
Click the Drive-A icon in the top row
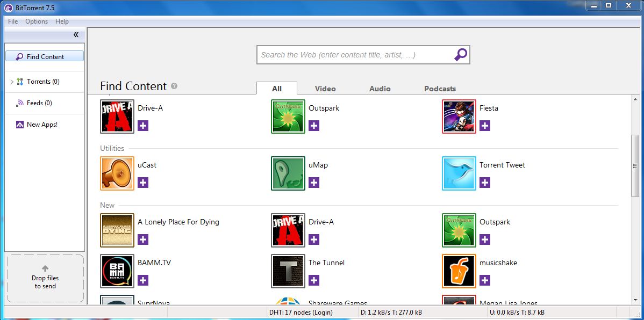pyautogui.click(x=117, y=117)
